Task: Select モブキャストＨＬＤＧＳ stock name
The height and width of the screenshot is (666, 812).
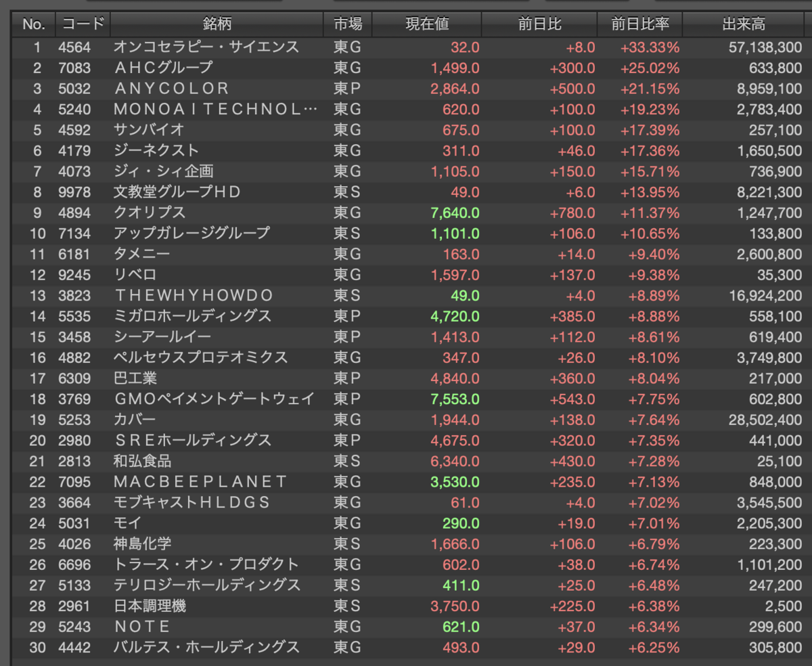Action: point(192,502)
